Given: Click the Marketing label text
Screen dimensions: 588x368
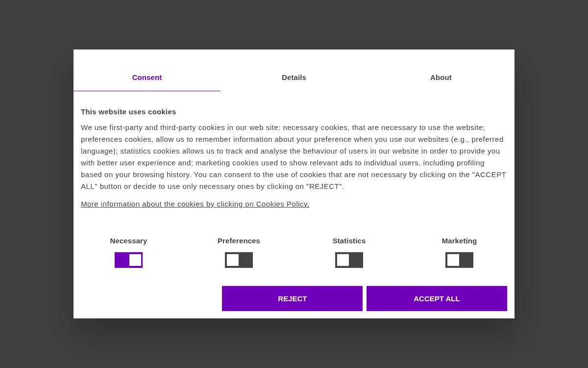Looking at the screenshot, I should click(459, 241).
